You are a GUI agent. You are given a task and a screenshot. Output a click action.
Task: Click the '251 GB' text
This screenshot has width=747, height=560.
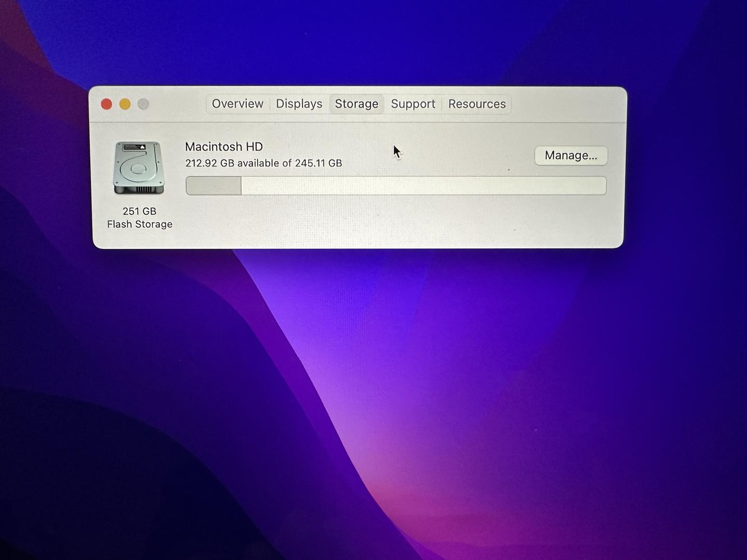coord(140,211)
